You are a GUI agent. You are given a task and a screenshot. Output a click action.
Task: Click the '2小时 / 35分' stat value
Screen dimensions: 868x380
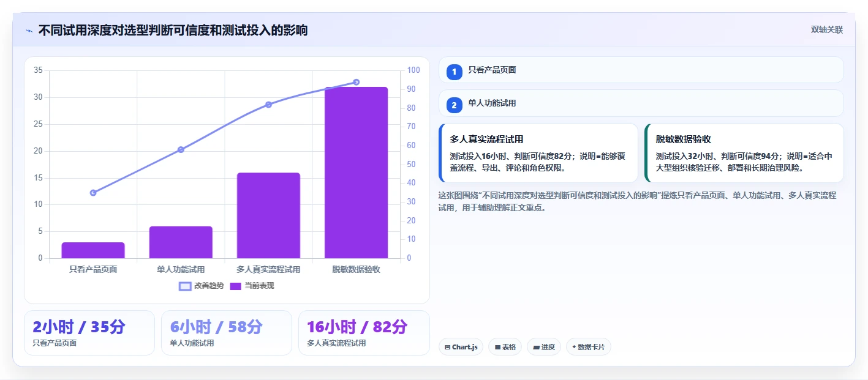tap(78, 327)
